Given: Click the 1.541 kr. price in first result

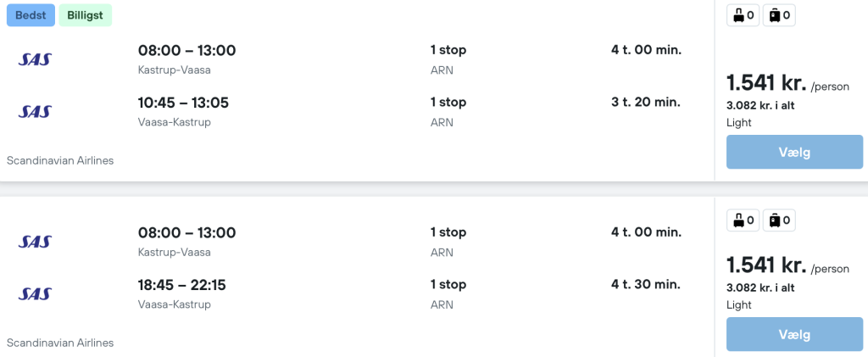Looking at the screenshot, I should point(765,83).
